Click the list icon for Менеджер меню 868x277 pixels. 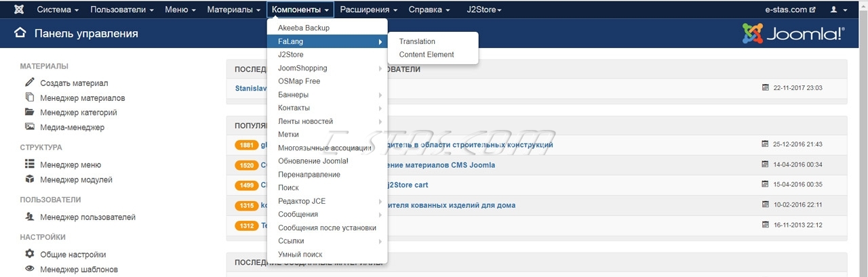(30, 164)
